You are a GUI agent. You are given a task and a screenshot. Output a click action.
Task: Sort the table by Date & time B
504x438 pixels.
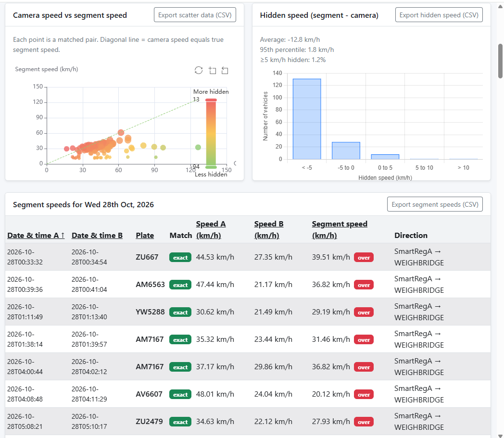97,235
